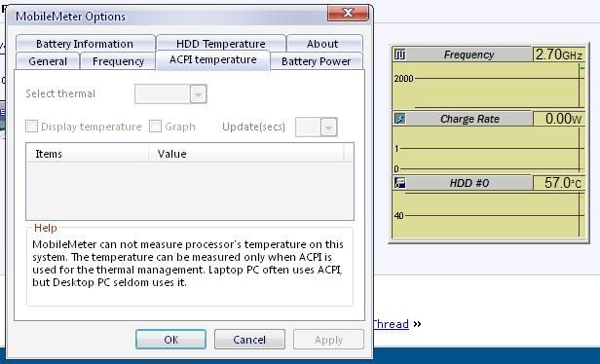This screenshot has width=600, height=364.
Task: Select the ACPI temperature tab
Action: (x=212, y=60)
